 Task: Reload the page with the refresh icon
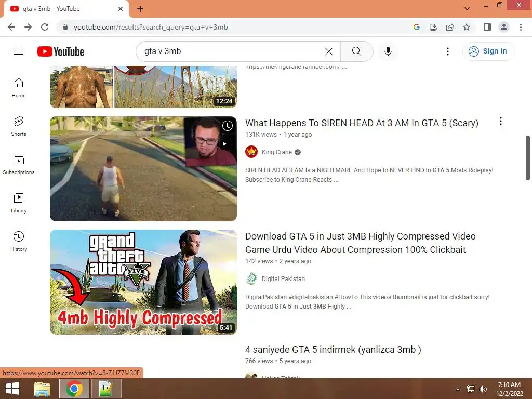[x=45, y=27]
